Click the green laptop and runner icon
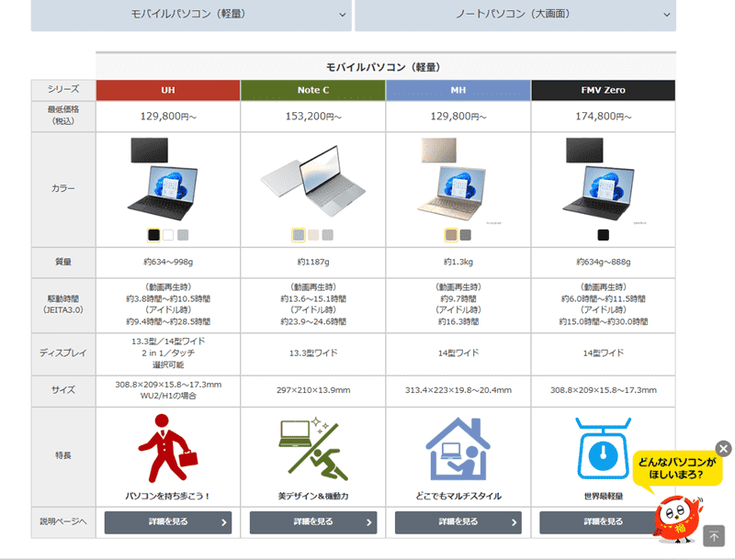Viewport: 735px width, 560px height. click(x=313, y=449)
